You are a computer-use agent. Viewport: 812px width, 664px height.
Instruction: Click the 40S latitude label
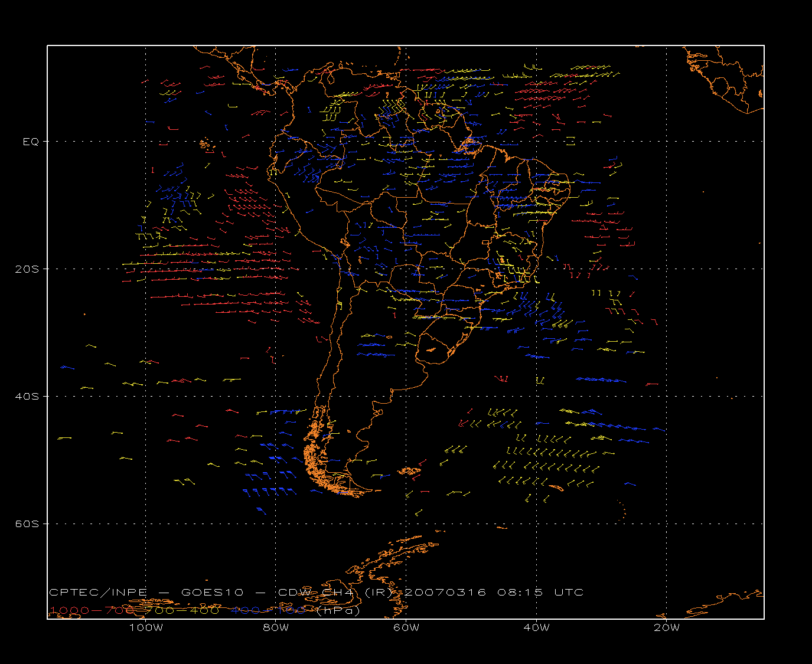(x=27, y=397)
